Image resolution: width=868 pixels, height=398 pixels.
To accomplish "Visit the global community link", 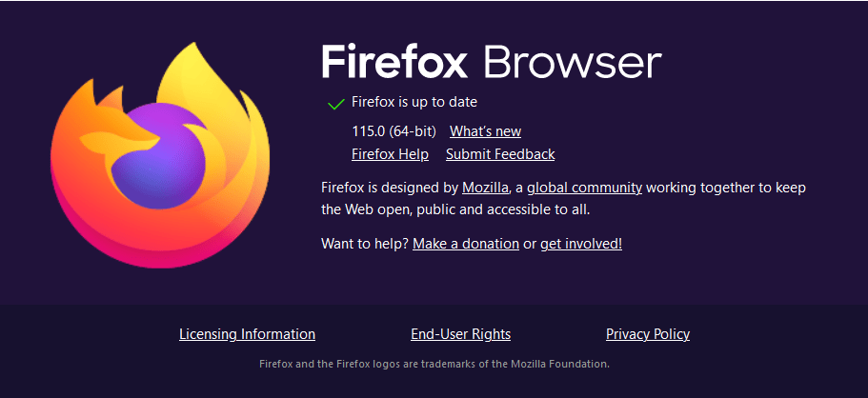I will [x=584, y=189].
